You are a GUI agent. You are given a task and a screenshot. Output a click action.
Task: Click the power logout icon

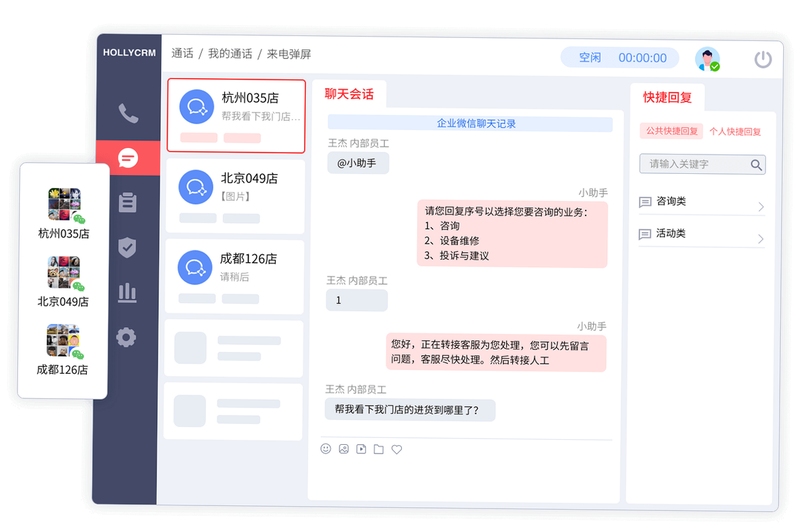point(763,59)
